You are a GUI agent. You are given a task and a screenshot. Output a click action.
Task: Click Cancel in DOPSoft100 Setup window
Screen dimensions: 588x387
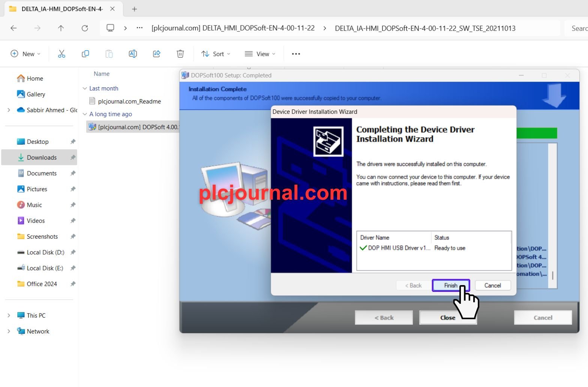pos(543,318)
